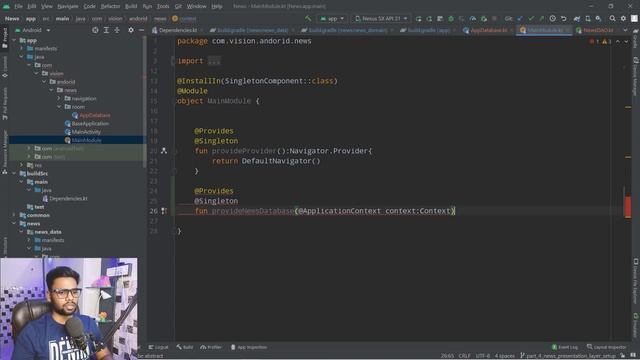Click gutter icon beside provideProvider function
Screen dimensions: 640x360
point(164,151)
